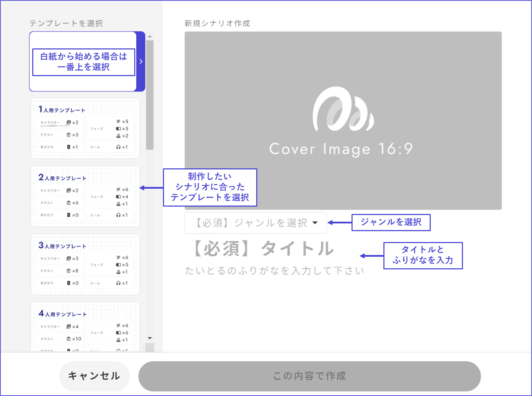This screenshot has width=532, height=396.
Task: Pick the 4人用テンプレート card
Action: (x=86, y=327)
